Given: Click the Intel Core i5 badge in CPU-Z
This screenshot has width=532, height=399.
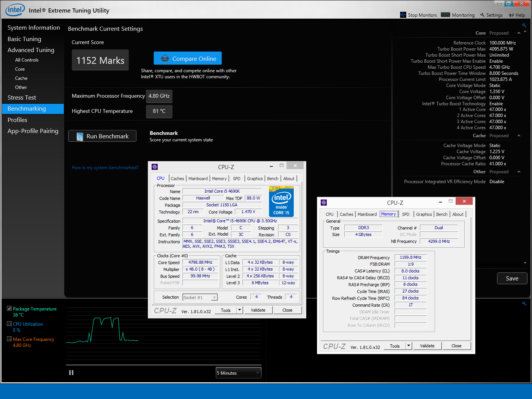Looking at the screenshot, I should point(281,201).
